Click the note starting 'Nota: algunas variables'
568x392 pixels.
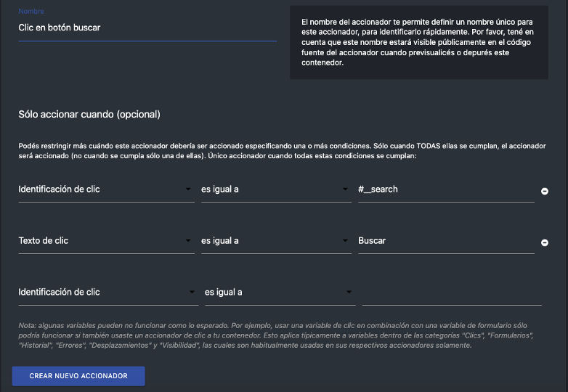pyautogui.click(x=276, y=335)
